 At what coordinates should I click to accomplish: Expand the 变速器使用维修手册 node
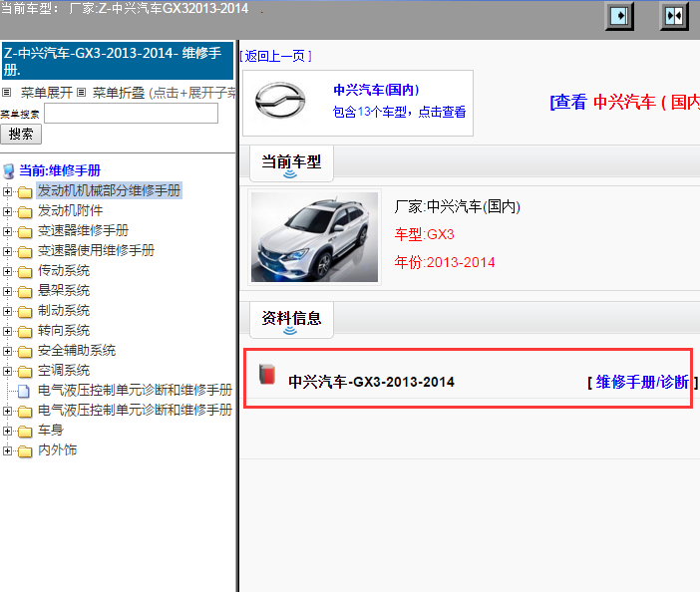coord(7,251)
